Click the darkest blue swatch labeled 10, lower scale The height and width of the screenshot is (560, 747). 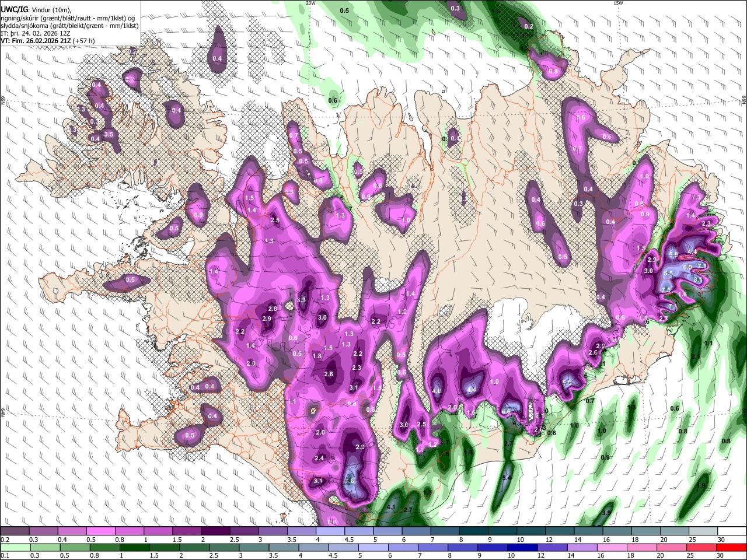pos(523,548)
